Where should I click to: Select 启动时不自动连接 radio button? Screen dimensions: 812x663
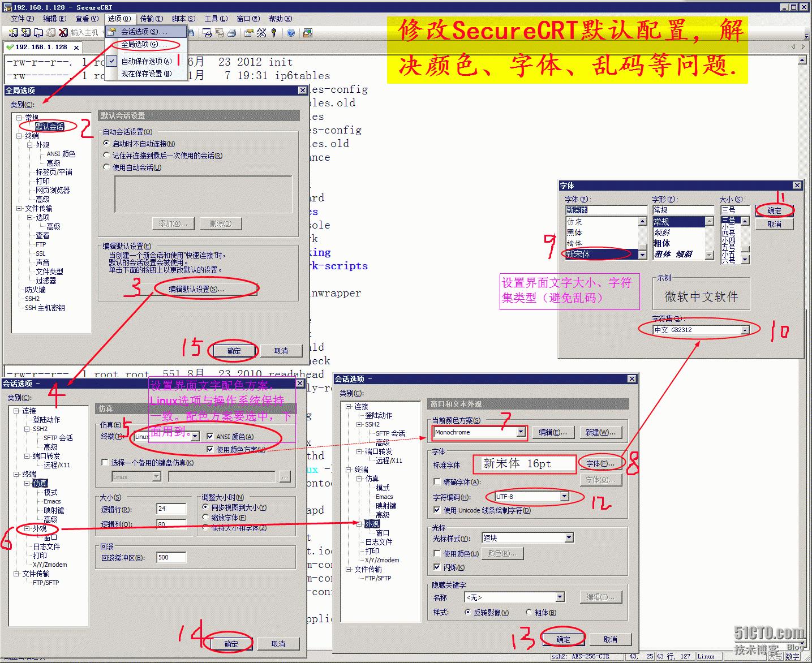[106, 143]
